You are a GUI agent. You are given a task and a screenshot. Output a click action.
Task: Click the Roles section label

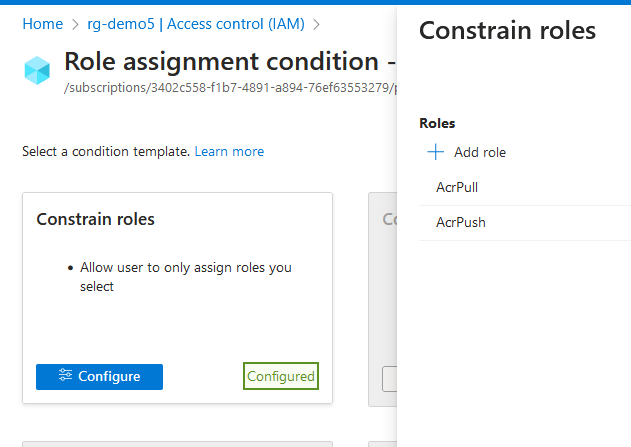pos(437,123)
